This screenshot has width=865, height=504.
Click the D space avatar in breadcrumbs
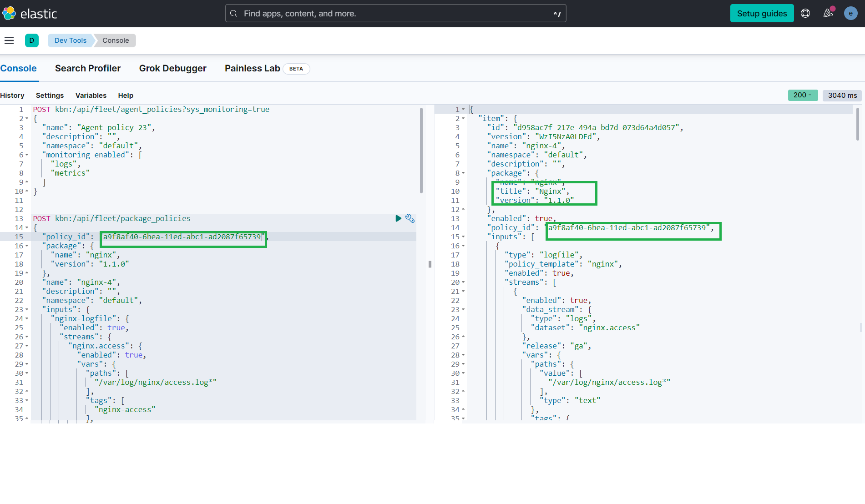click(32, 40)
